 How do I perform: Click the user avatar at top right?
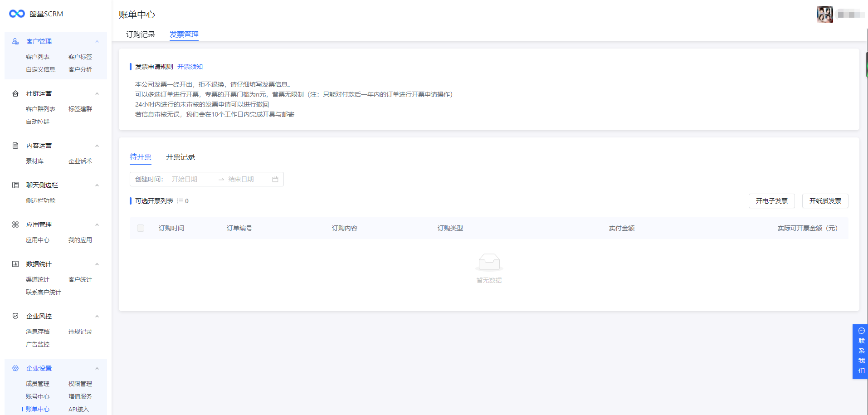(x=824, y=15)
